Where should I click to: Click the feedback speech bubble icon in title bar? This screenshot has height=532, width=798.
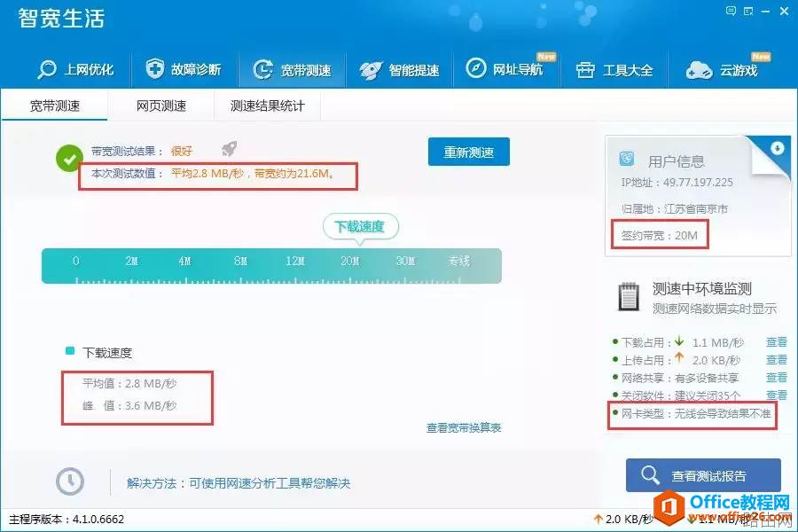pos(731,12)
